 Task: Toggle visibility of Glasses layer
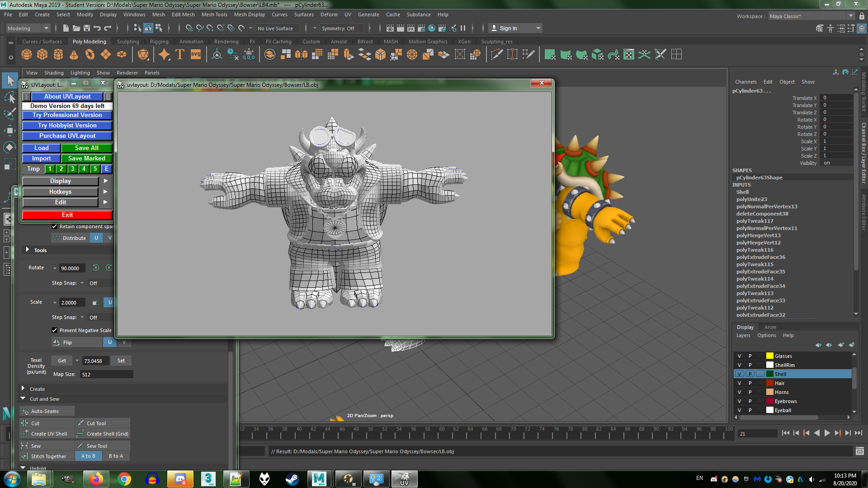[739, 356]
